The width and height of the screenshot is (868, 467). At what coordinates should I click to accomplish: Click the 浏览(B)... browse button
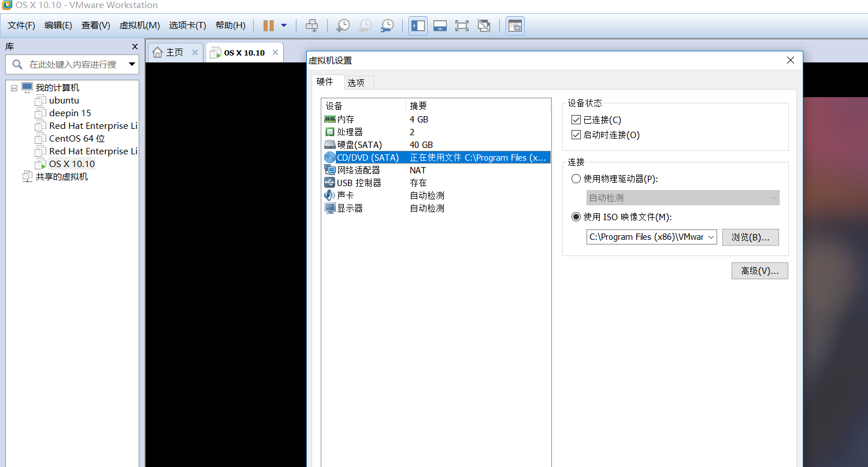(751, 237)
